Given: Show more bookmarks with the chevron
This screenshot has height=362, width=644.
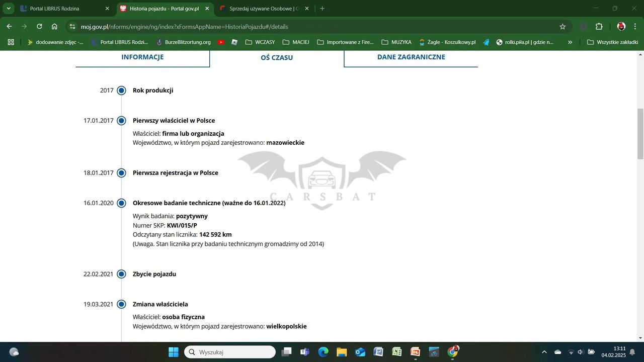Looking at the screenshot, I should point(570,42).
